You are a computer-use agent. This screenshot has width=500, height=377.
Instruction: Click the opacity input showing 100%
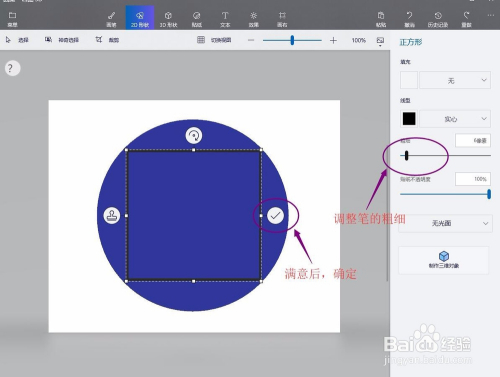tap(473, 179)
